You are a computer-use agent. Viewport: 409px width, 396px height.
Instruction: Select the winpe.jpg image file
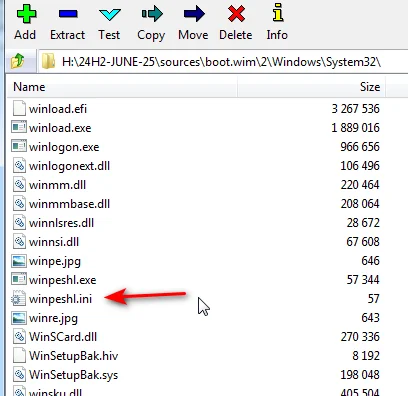tap(55, 261)
